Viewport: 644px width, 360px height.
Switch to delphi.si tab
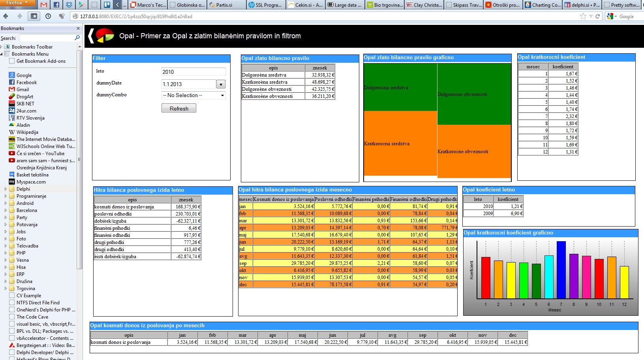coord(582,5)
